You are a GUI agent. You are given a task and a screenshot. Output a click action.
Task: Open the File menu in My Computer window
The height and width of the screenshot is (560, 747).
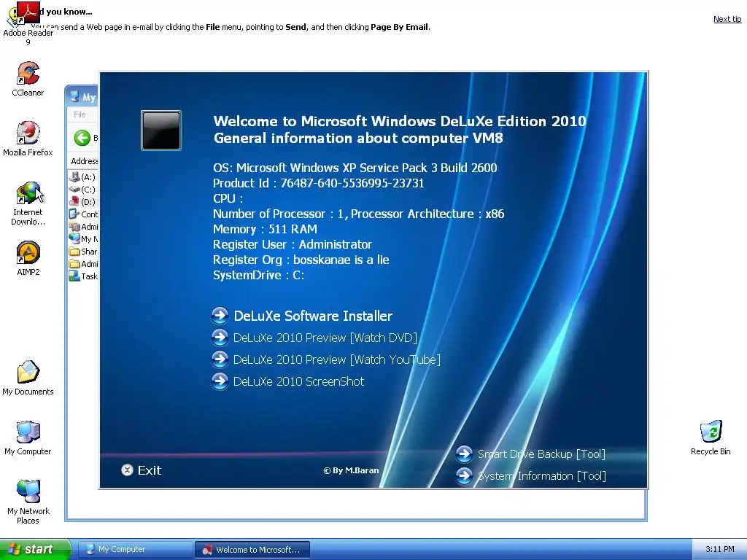pos(80,114)
